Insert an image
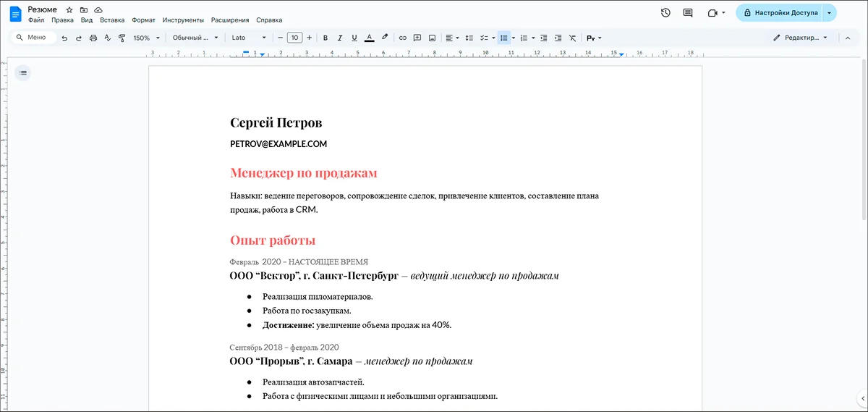The image size is (868, 412). [x=432, y=38]
